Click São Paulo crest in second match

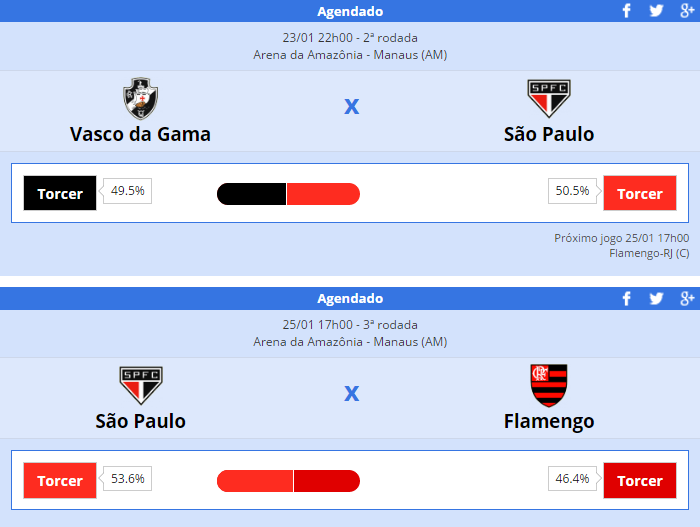pos(141,385)
